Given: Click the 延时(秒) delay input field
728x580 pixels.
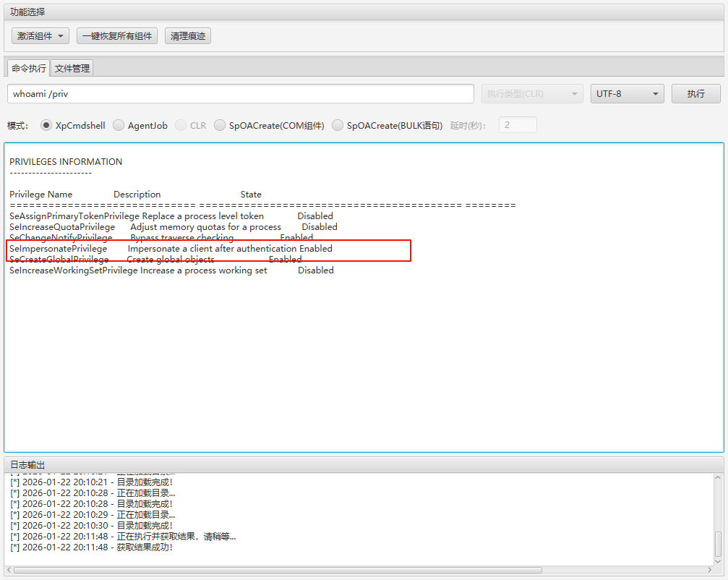Looking at the screenshot, I should click(517, 124).
